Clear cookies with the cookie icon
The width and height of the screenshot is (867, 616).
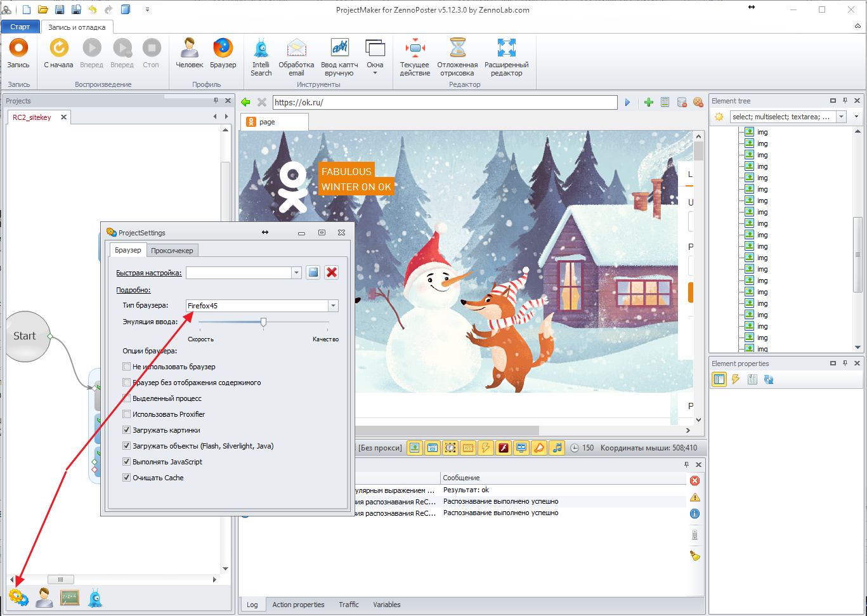coord(698,102)
